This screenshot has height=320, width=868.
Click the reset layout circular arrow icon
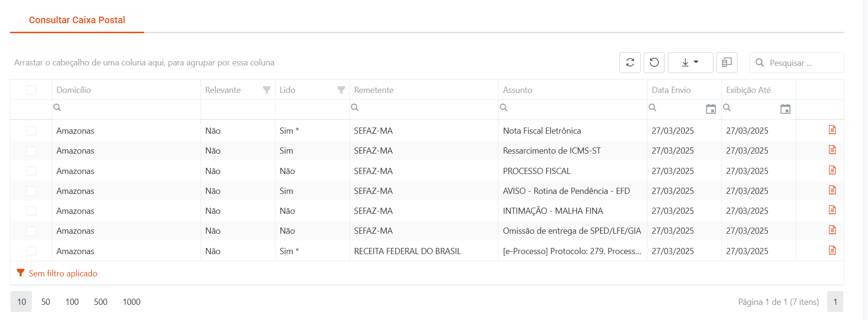click(654, 63)
